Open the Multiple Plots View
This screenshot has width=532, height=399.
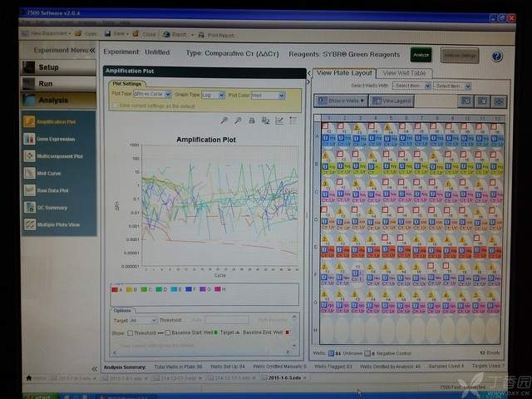tap(52, 224)
